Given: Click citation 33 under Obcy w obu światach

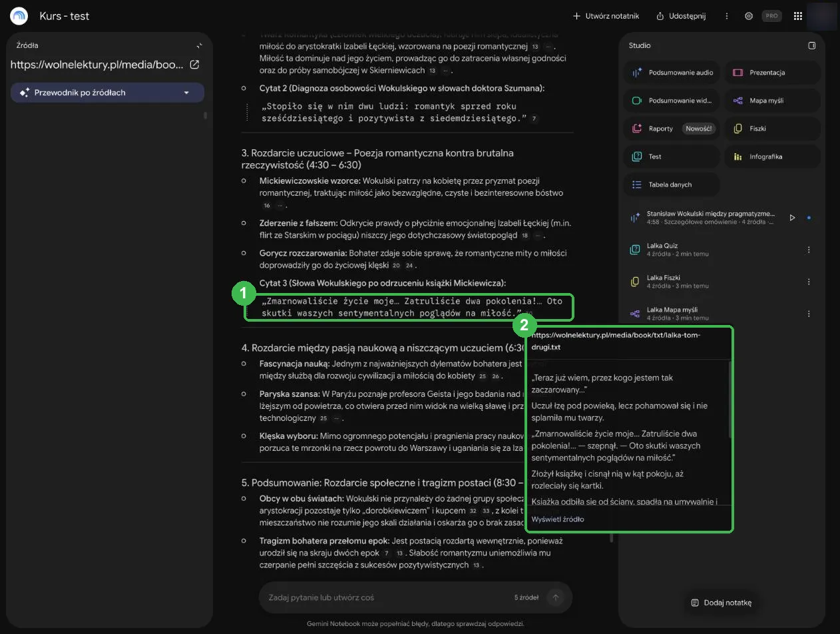Looking at the screenshot, I should 485,511.
